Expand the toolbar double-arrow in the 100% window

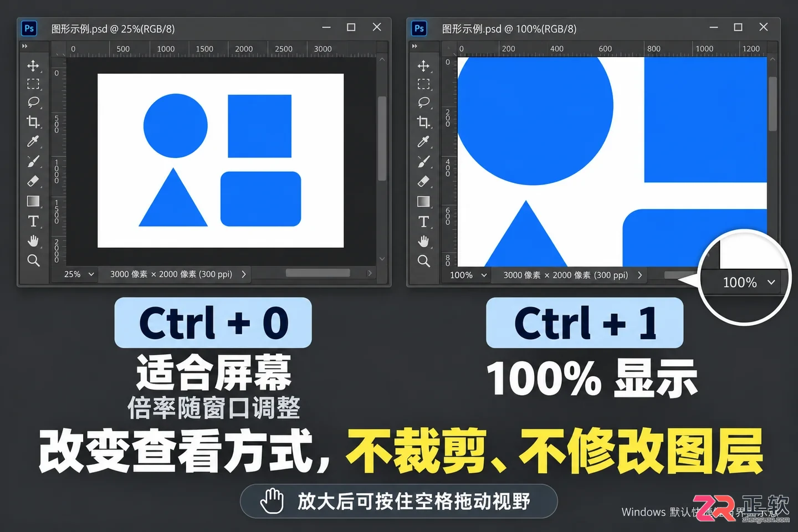[415, 46]
